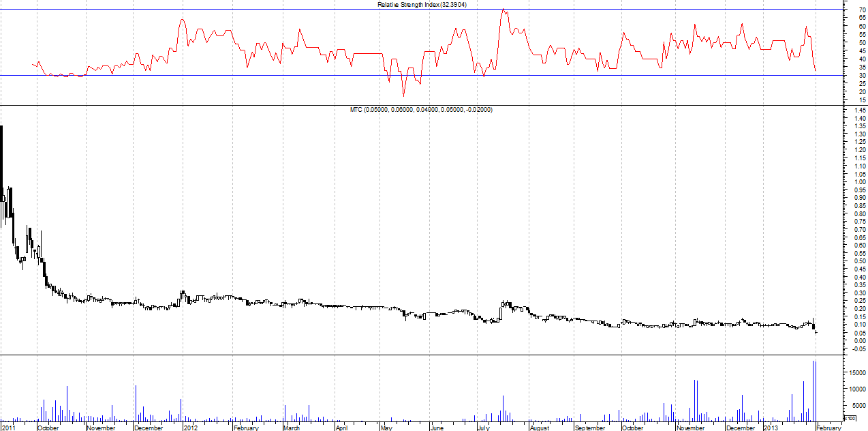Screen dimensions: 868x431
Task: Click the April label on the date axis
Action: pos(341,428)
